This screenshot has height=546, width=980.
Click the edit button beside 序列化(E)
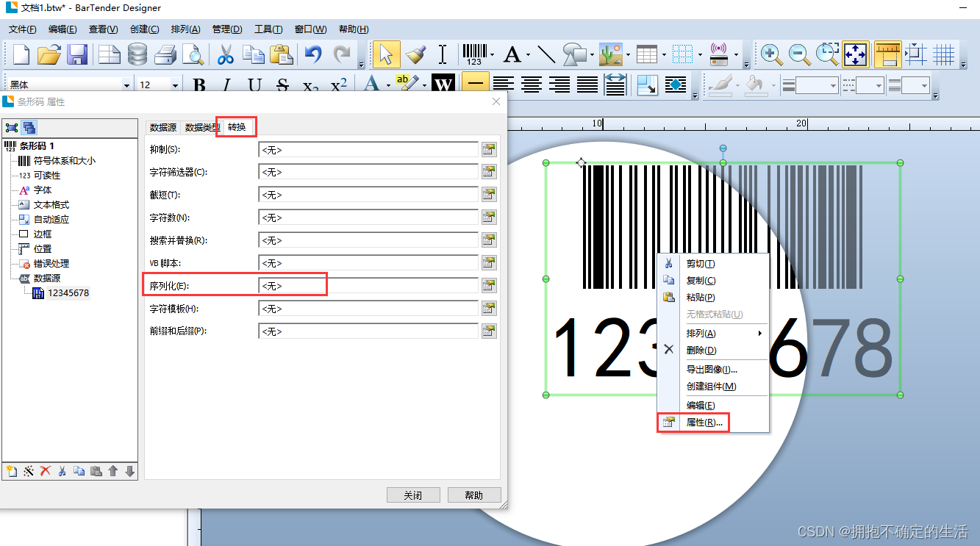point(489,286)
